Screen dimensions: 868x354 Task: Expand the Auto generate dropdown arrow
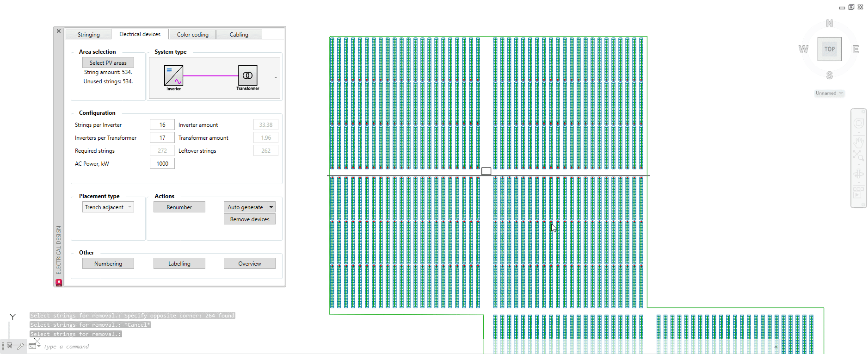coord(271,207)
